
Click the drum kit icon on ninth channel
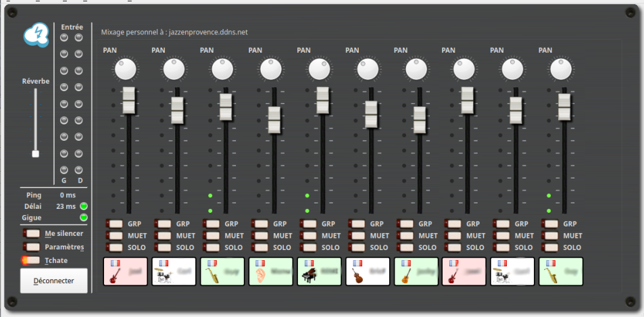[502, 275]
